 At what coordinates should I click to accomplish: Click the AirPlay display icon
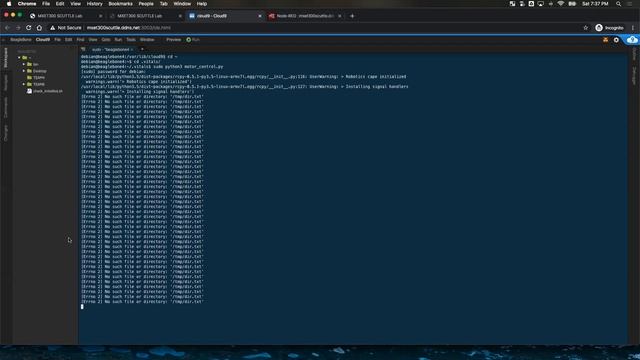[x=541, y=4]
